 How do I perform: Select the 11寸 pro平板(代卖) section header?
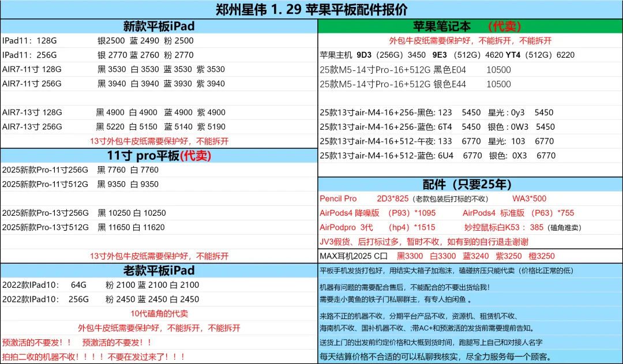159,155
